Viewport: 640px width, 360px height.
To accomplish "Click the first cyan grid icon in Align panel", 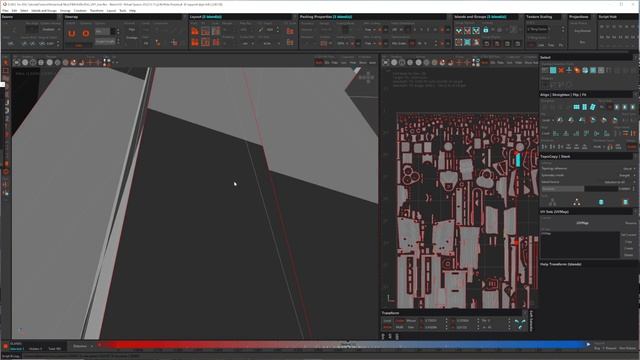I will tap(576, 107).
